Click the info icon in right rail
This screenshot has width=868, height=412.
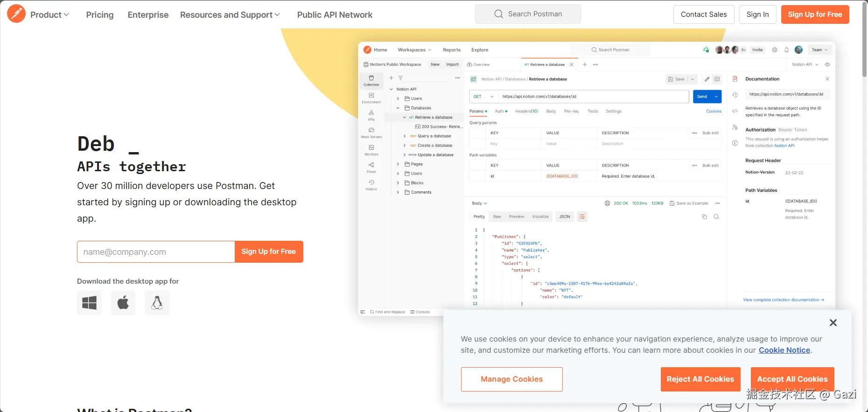735,143
